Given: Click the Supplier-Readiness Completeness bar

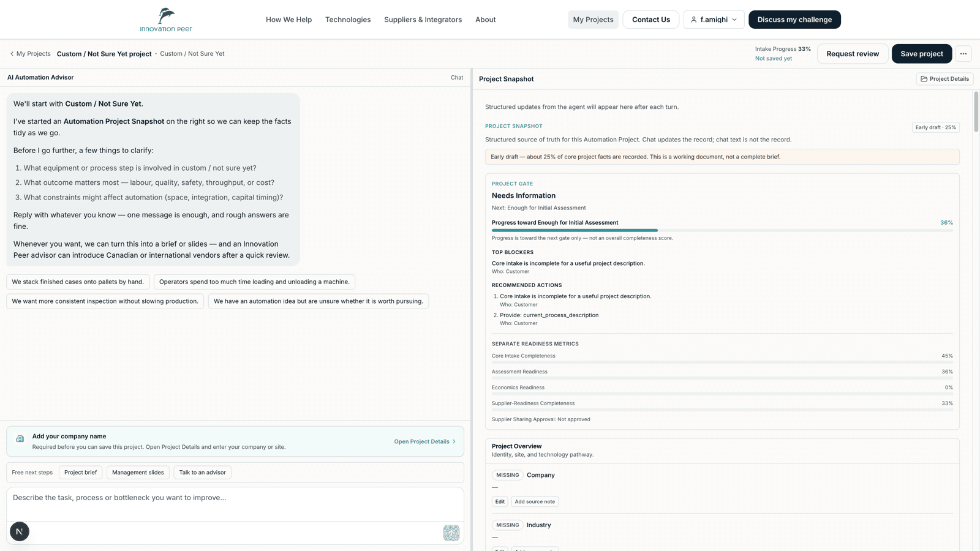Looking at the screenshot, I should (x=722, y=410).
